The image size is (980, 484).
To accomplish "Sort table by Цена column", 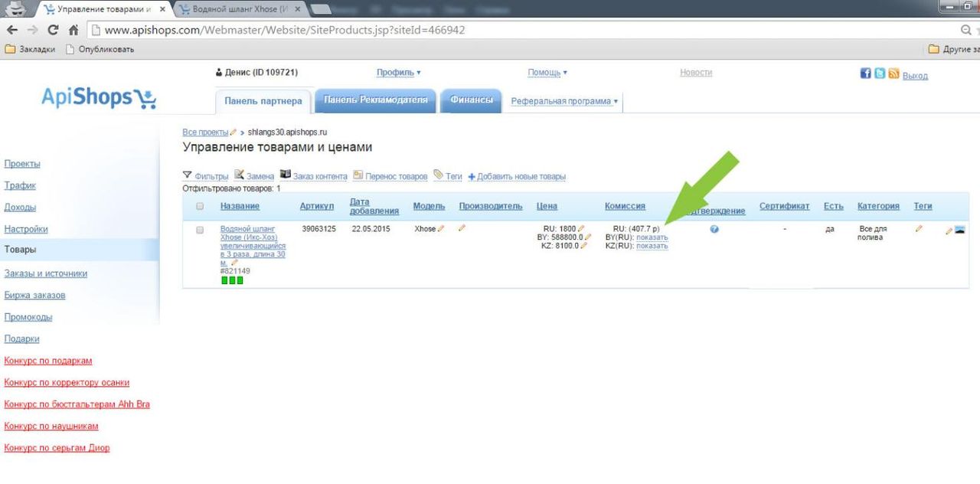I will coord(547,206).
